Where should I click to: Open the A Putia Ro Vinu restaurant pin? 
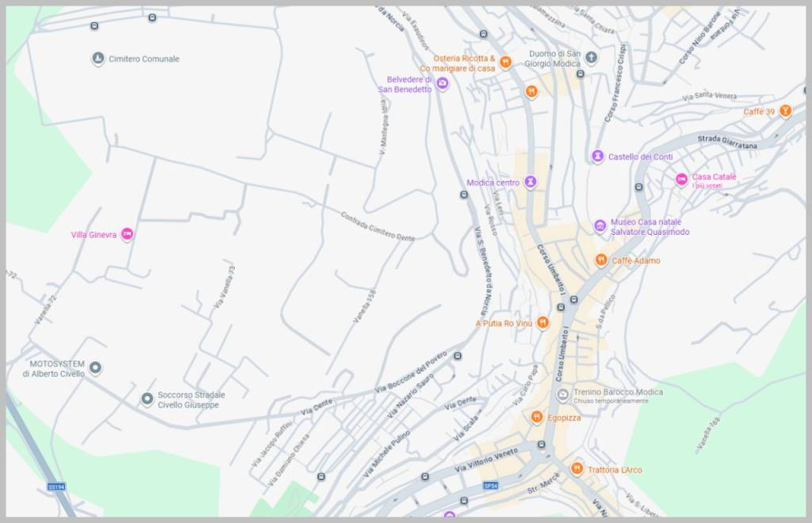542,322
